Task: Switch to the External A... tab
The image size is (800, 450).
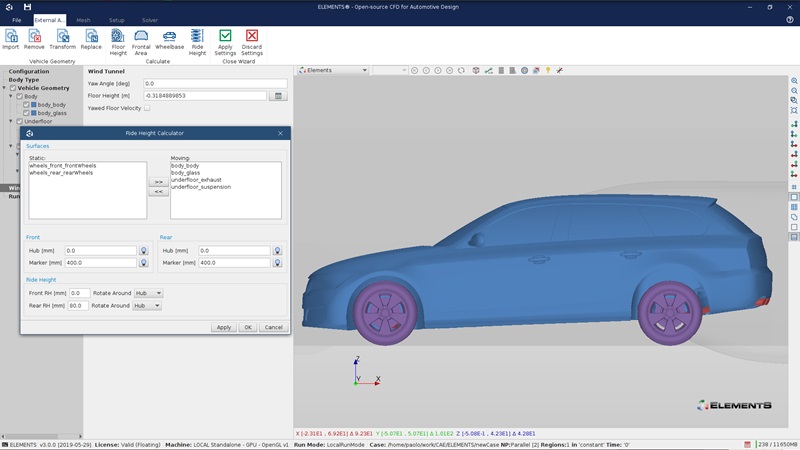Action: click(x=49, y=20)
